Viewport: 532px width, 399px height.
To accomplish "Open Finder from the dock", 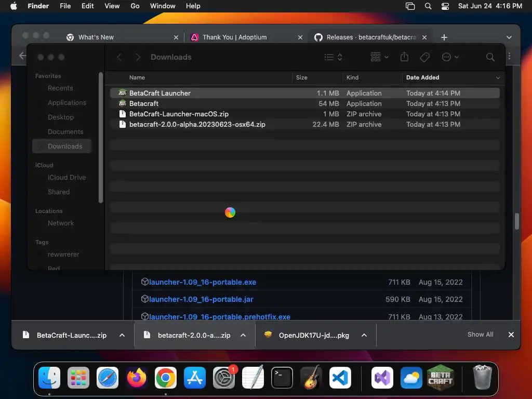I will (49, 378).
